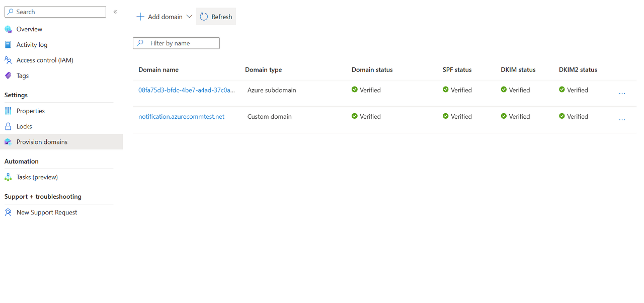
Task: Click the Overview globe icon
Action: (8, 29)
